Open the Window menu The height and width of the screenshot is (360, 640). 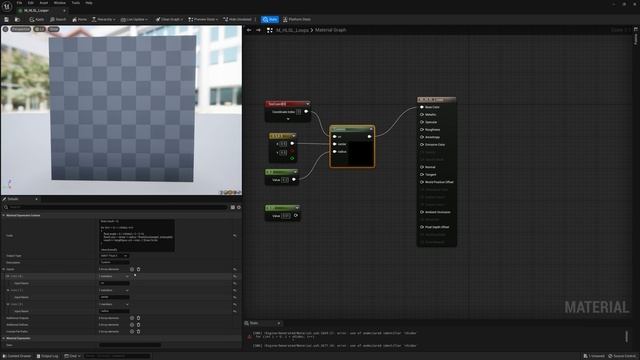coord(60,3)
